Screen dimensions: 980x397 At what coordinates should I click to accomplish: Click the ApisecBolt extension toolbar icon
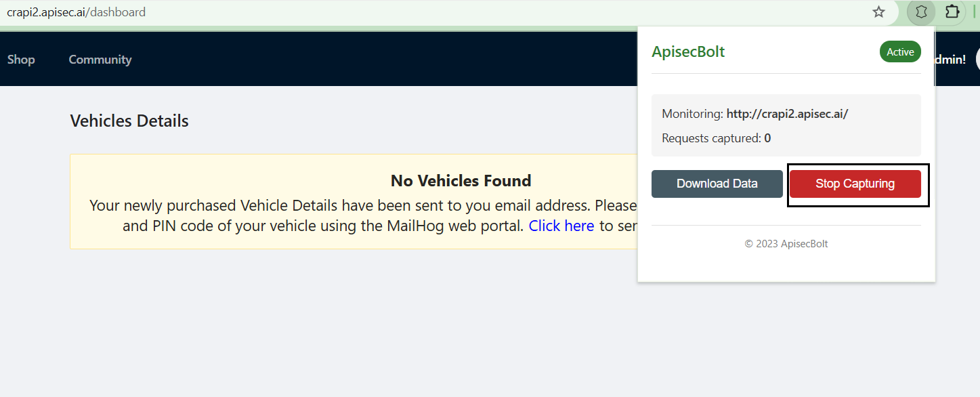click(920, 12)
